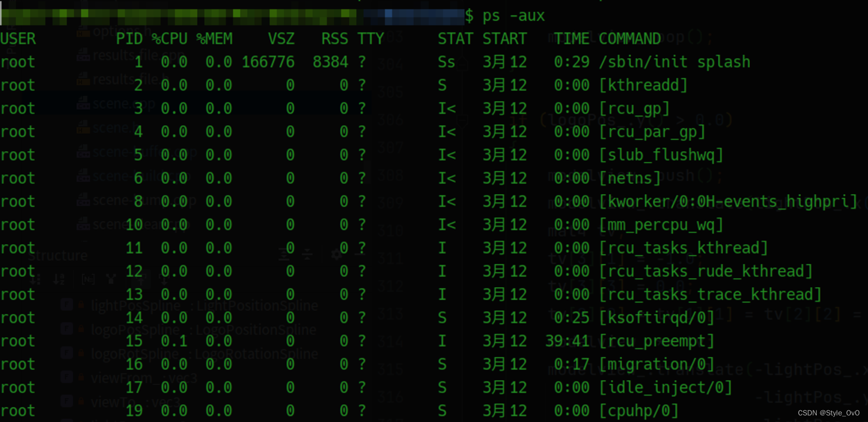Select the [cpuhp/0] process name
Screen dimensions: 868x422
639,411
